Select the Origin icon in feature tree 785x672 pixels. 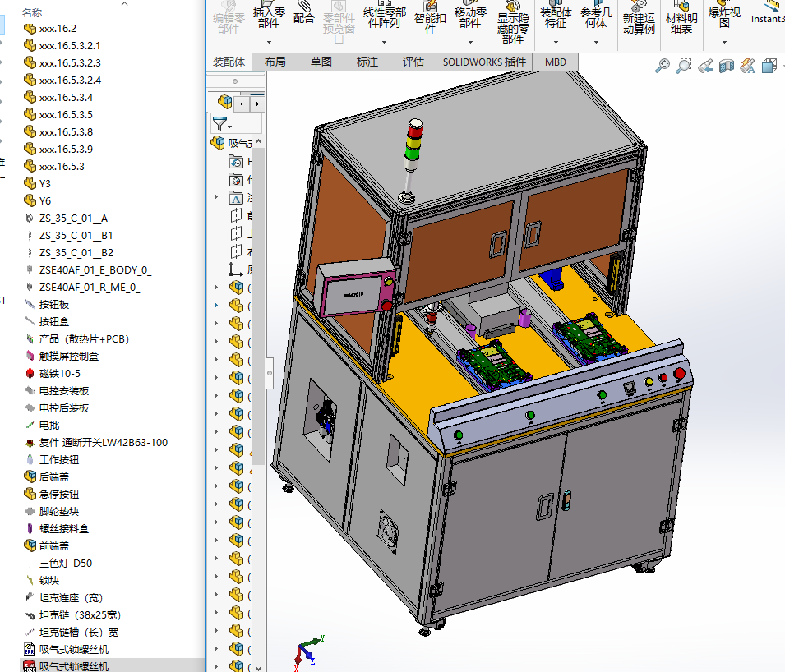tap(236, 269)
